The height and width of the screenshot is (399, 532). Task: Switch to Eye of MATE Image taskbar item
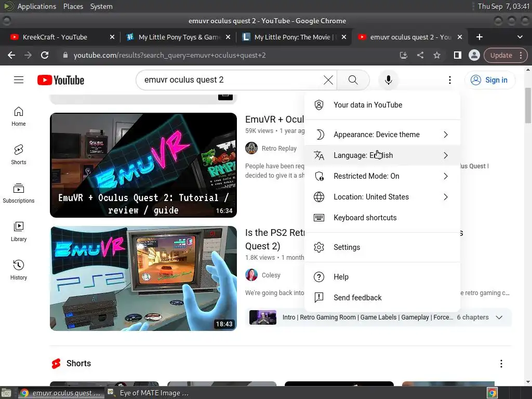point(148,393)
